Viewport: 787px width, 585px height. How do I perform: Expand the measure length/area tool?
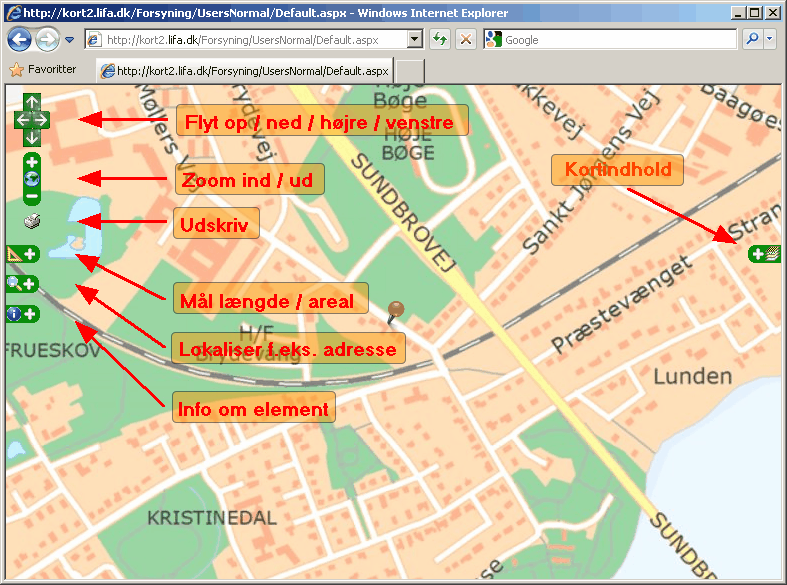tap(22, 255)
